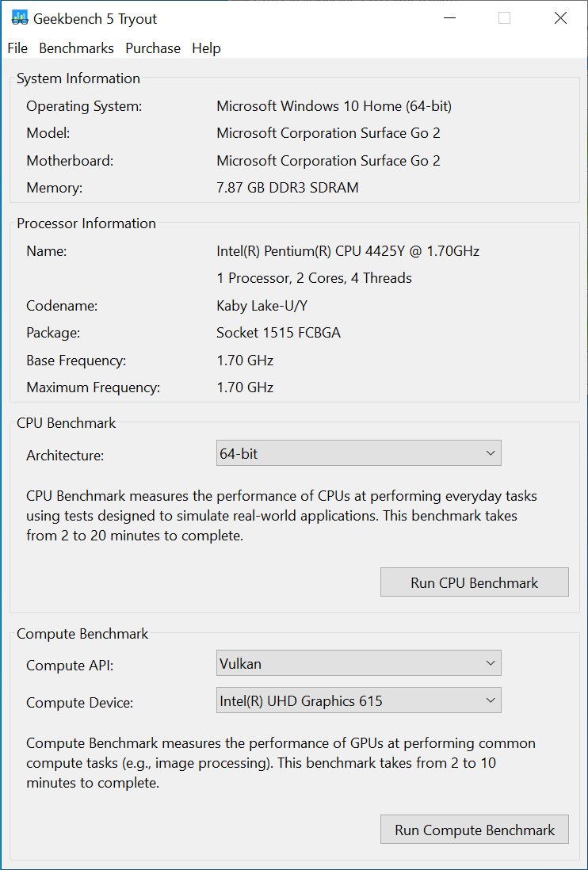
Task: Expand the Compute Device dropdown
Action: pyautogui.click(x=358, y=700)
